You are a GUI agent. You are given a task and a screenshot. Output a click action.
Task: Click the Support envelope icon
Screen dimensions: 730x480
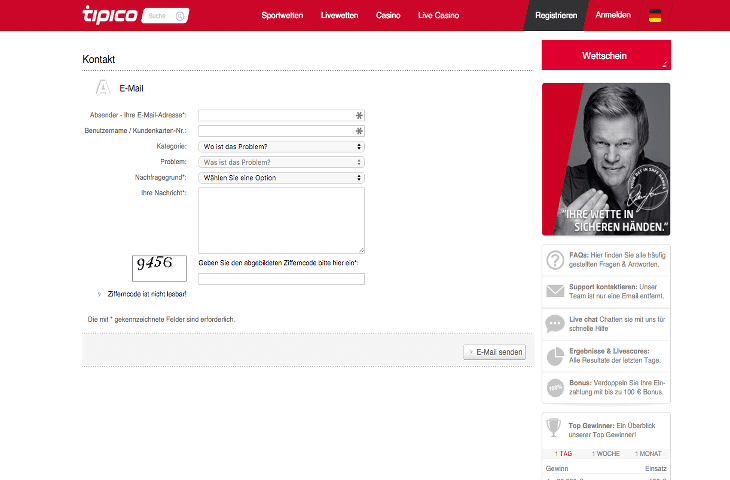click(x=555, y=291)
